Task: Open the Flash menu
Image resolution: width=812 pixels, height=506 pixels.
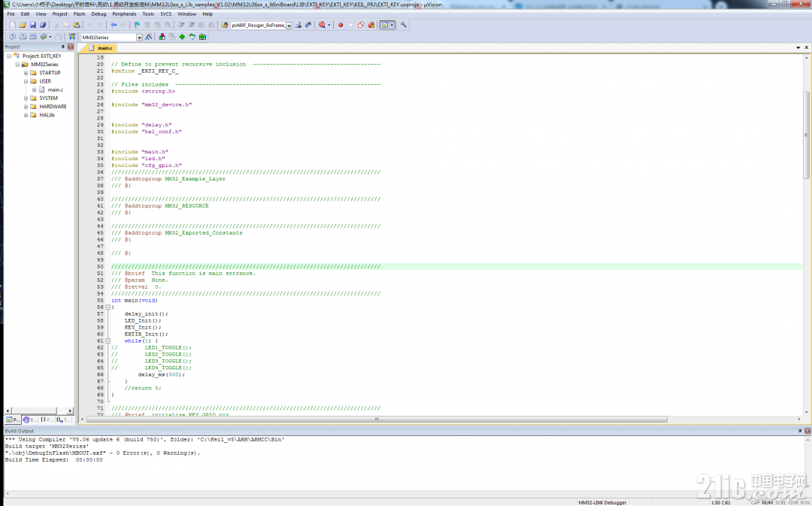Action: pyautogui.click(x=79, y=14)
